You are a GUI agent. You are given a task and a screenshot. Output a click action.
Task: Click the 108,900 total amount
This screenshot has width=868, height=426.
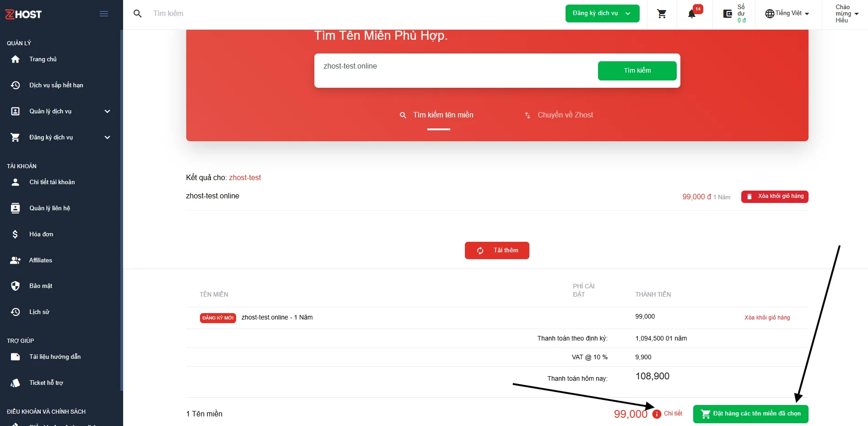(x=652, y=376)
